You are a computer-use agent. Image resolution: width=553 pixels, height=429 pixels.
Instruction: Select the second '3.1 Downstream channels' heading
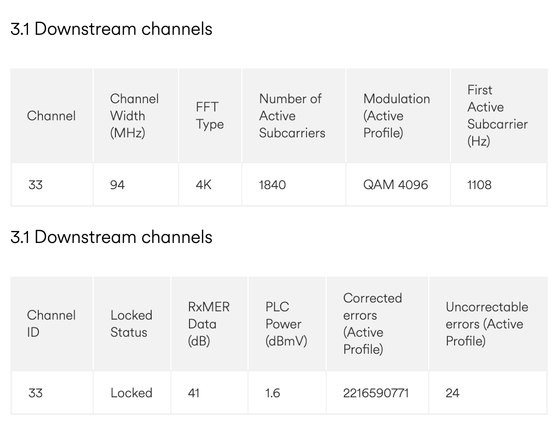(111, 237)
